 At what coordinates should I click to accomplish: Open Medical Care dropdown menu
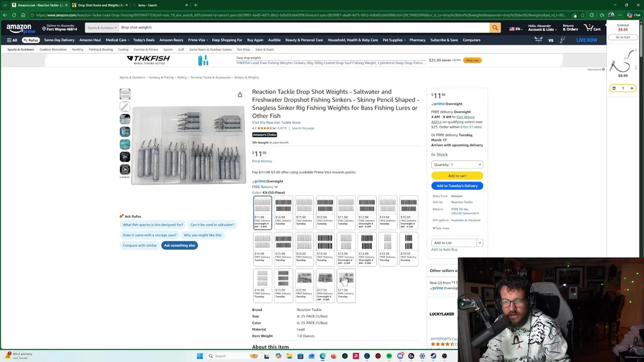point(117,40)
